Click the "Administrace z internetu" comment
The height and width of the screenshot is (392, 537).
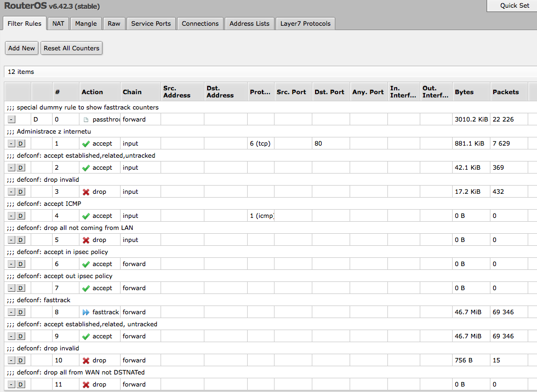click(x=54, y=131)
